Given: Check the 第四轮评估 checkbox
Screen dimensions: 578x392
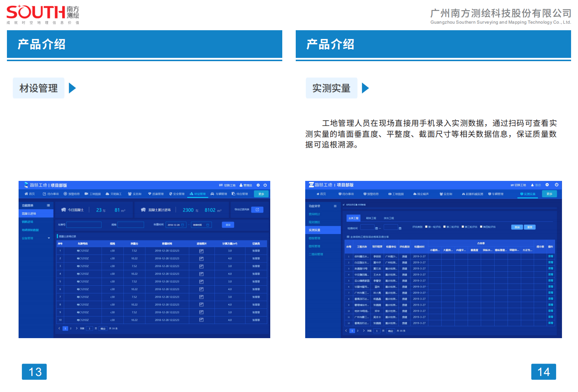Looking at the screenshot, I should pos(481,227).
